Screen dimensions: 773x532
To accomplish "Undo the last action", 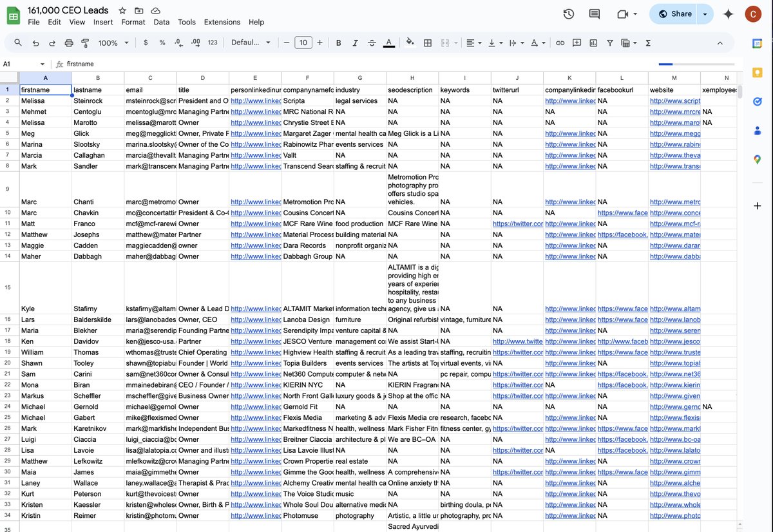I will [35, 43].
